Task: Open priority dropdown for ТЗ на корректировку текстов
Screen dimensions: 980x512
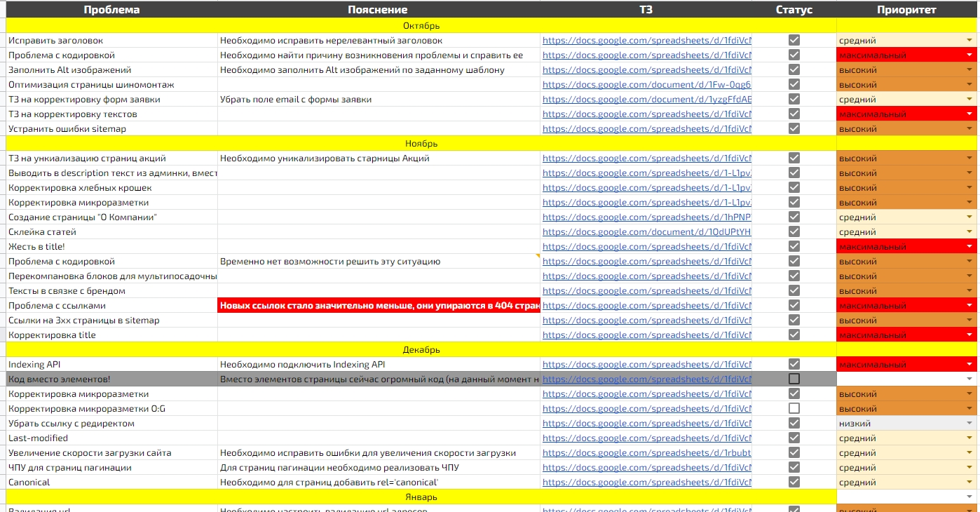Action: pyautogui.click(x=969, y=114)
